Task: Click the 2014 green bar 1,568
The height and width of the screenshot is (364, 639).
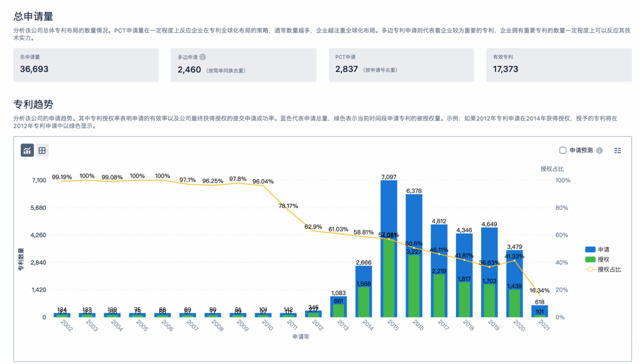Action: tap(364, 302)
